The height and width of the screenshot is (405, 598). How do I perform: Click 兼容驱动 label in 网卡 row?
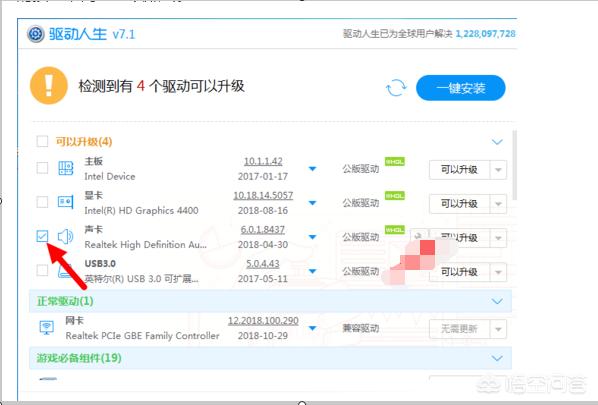pyautogui.click(x=361, y=328)
